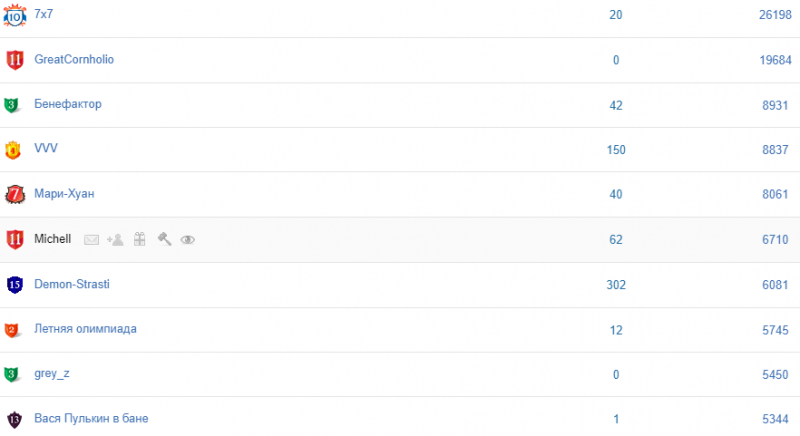Open the 7x7 player profile

pos(43,14)
